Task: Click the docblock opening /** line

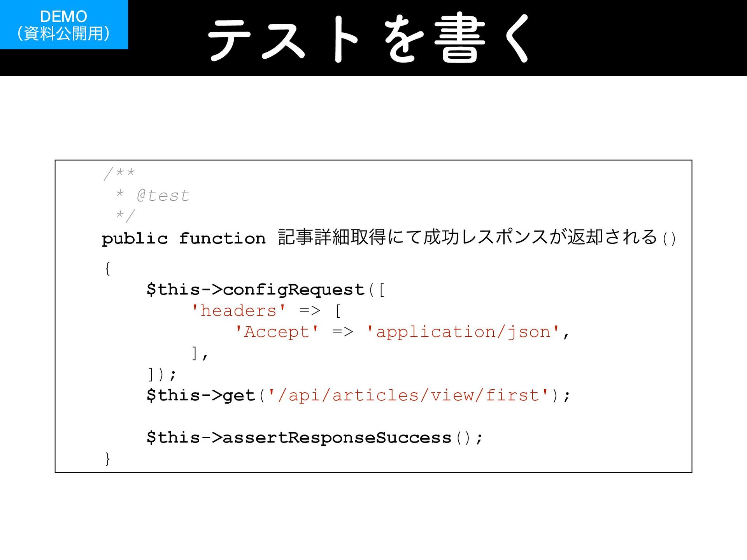Action: [x=119, y=173]
